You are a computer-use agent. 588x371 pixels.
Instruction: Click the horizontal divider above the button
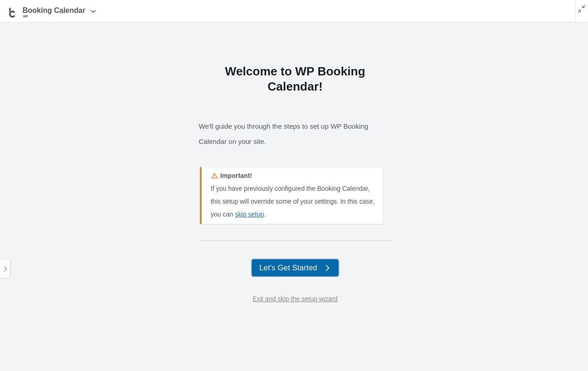[295, 240]
